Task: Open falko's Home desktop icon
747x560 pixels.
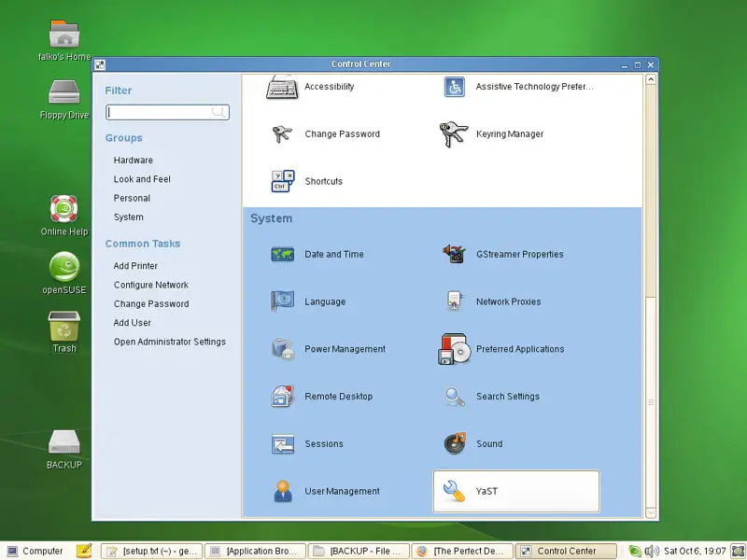Action: click(x=64, y=35)
